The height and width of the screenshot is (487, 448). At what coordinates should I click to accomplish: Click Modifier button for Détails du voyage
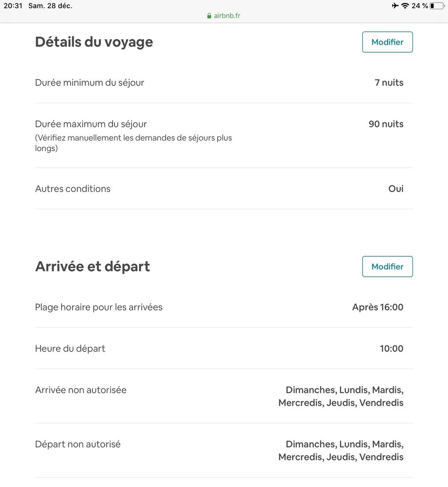pyautogui.click(x=387, y=42)
